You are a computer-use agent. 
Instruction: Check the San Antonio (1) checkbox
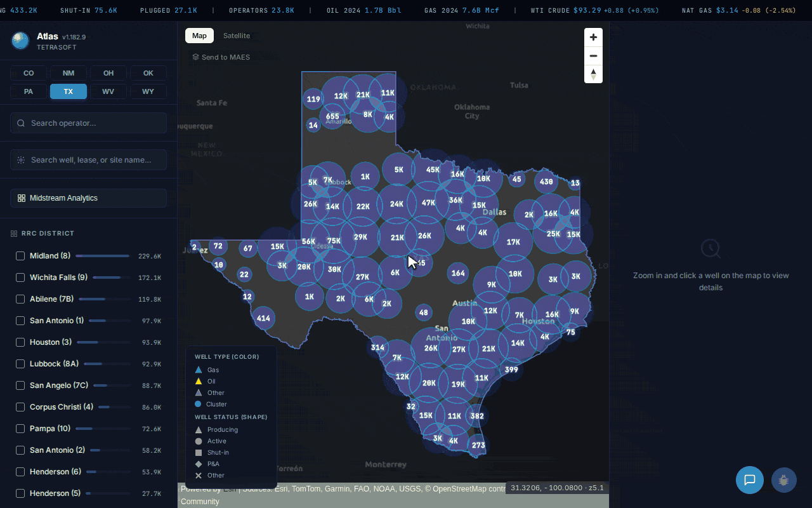click(x=20, y=321)
